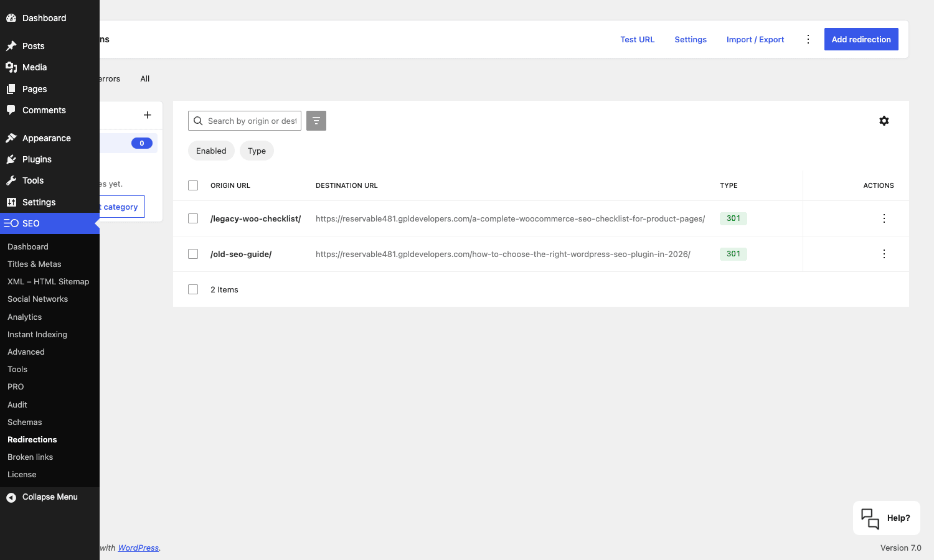934x560 pixels.
Task: Toggle the select-all checkbox in table header
Action: pyautogui.click(x=193, y=185)
